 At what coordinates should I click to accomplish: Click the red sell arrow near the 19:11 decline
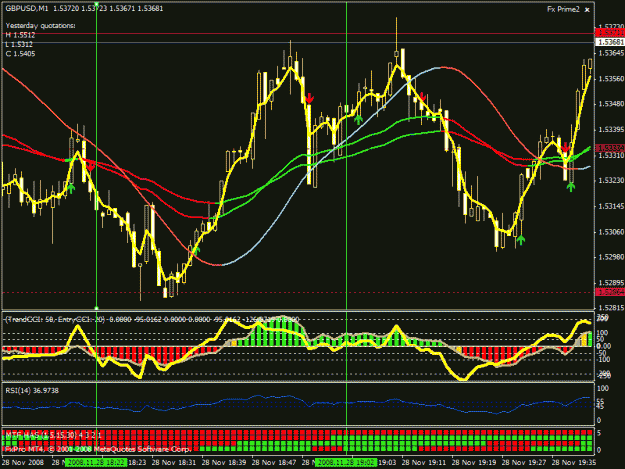tap(423, 97)
